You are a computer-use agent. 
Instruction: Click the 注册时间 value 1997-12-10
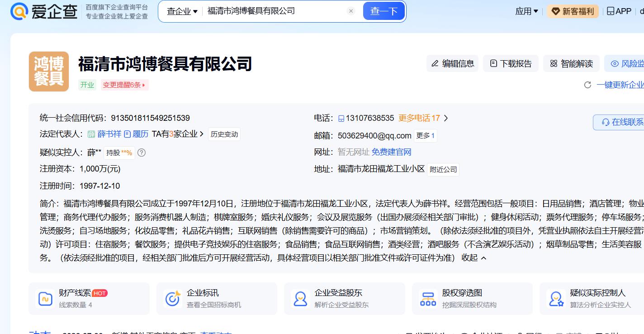(x=99, y=186)
